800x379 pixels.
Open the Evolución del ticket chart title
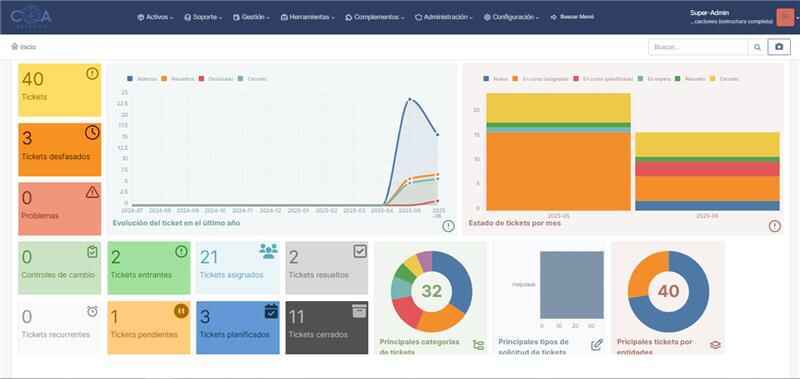[176, 223]
